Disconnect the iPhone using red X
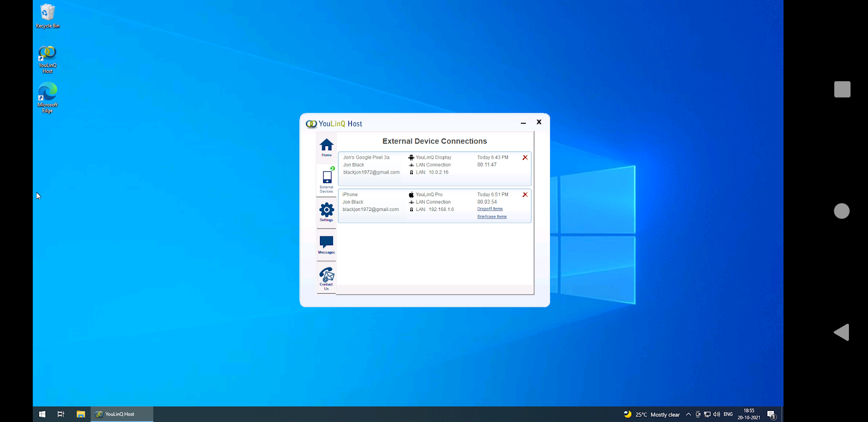The width and height of the screenshot is (868, 422). coord(525,195)
